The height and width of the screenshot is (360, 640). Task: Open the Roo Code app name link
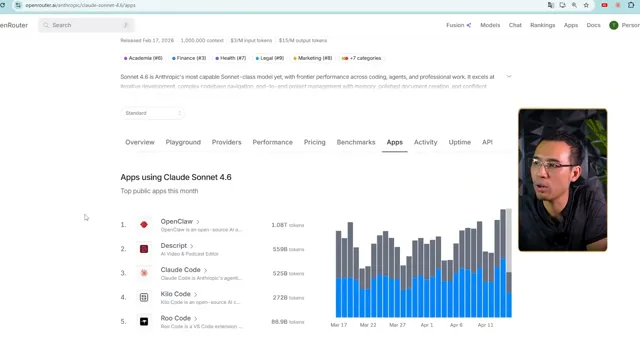[x=176, y=318]
